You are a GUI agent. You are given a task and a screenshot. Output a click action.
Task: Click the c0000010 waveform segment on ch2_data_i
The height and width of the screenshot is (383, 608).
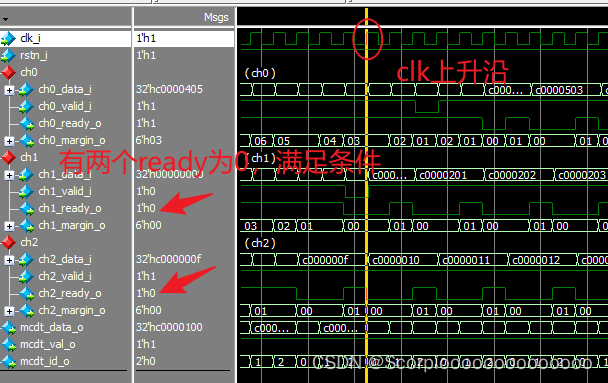402,260
